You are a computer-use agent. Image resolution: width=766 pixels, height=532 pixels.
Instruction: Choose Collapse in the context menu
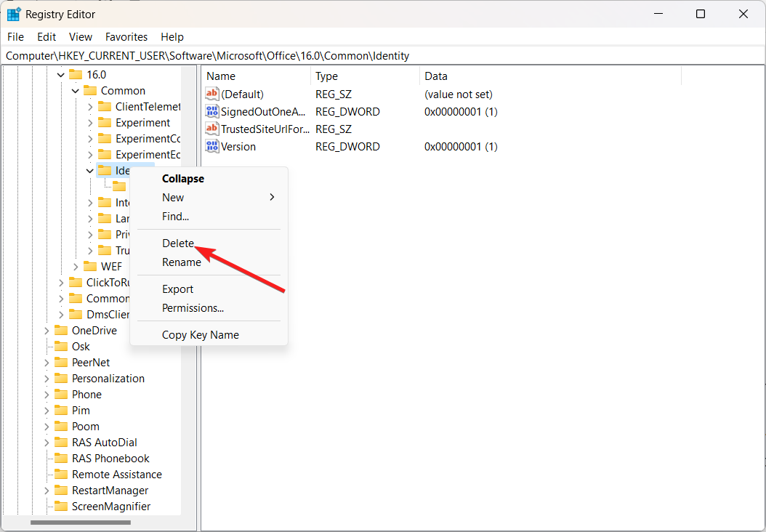pyautogui.click(x=209, y=179)
